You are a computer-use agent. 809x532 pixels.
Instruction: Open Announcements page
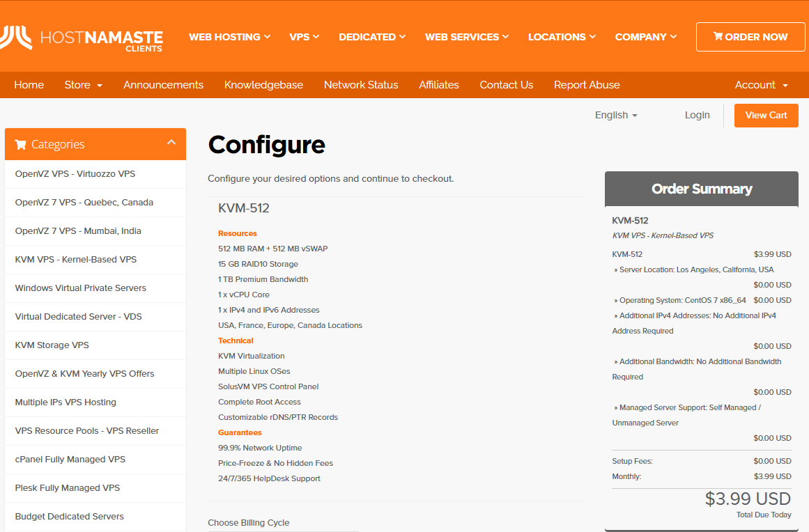163,85
